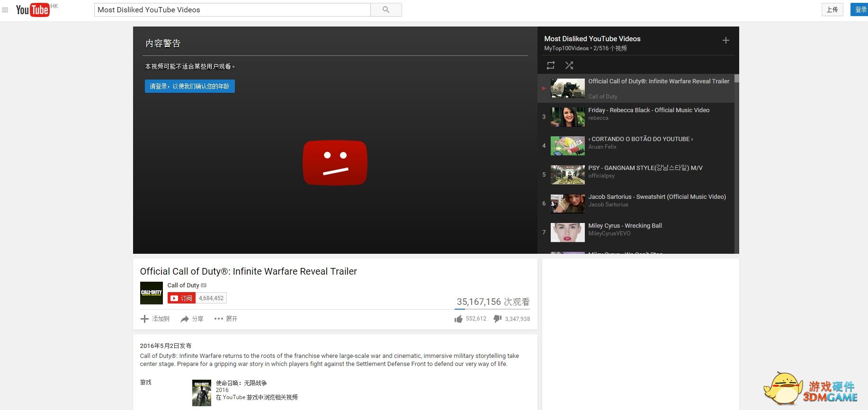The height and width of the screenshot is (410, 868).
Task: Select PSY - GANGNAM STYLE playlist item
Action: (x=636, y=175)
